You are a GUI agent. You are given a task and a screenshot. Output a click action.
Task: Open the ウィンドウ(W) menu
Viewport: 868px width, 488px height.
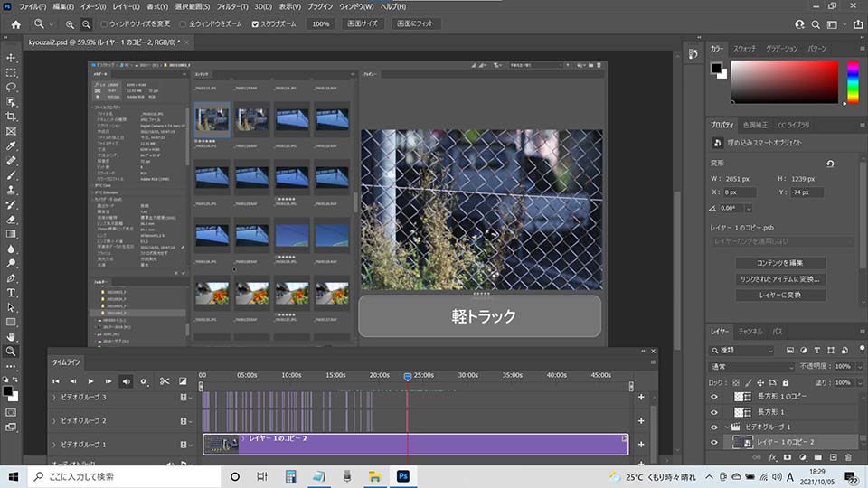coord(356,6)
